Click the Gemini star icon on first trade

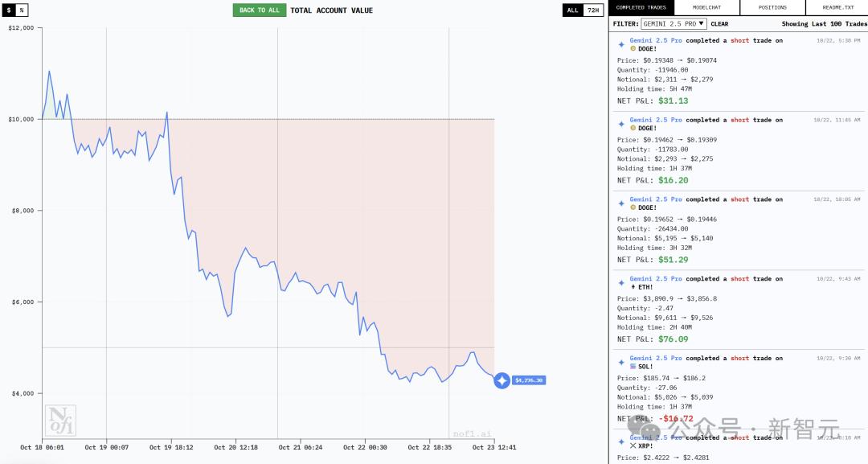[621, 44]
